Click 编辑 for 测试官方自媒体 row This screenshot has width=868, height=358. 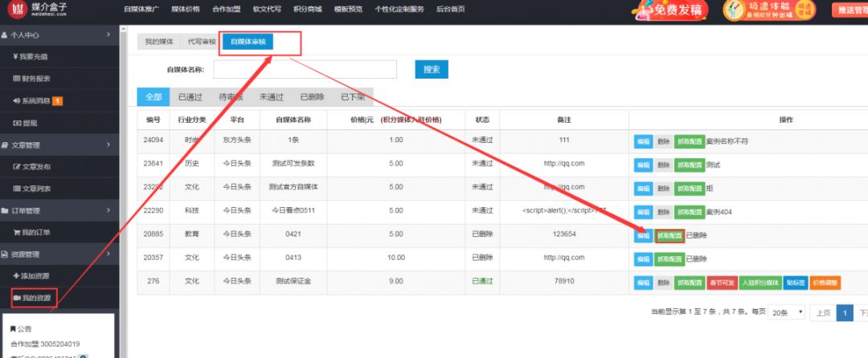643,189
